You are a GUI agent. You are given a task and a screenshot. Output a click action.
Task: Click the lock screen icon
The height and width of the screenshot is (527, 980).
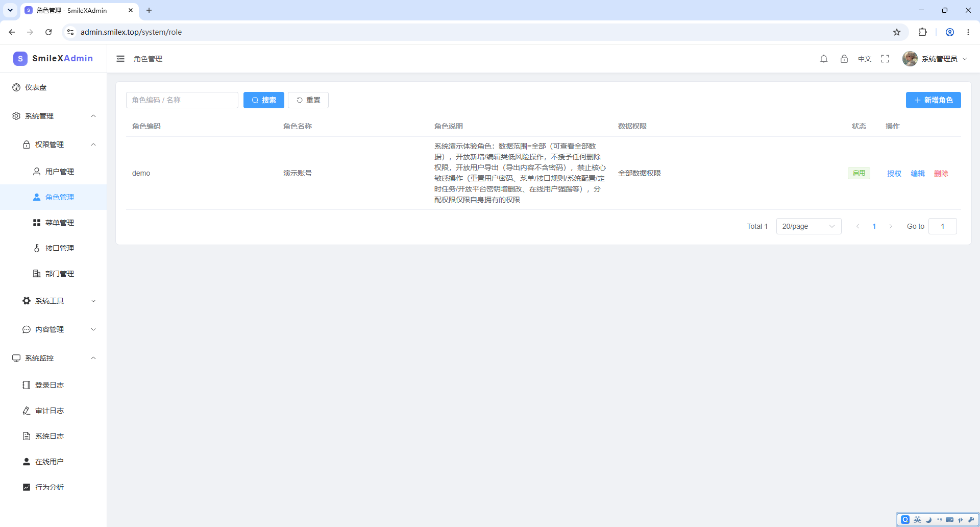[x=844, y=59]
